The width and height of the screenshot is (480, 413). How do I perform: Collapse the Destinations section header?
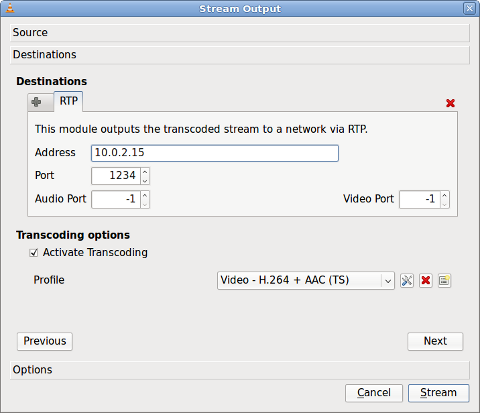240,55
